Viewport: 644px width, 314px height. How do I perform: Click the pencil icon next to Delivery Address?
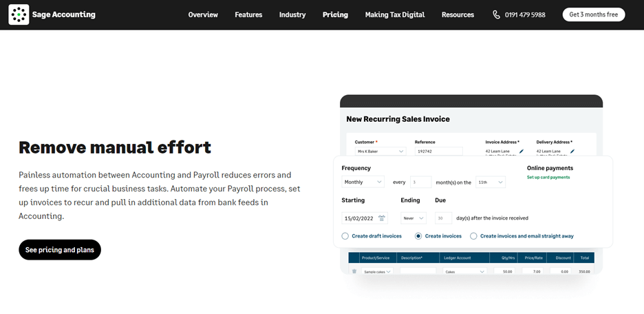click(x=572, y=151)
